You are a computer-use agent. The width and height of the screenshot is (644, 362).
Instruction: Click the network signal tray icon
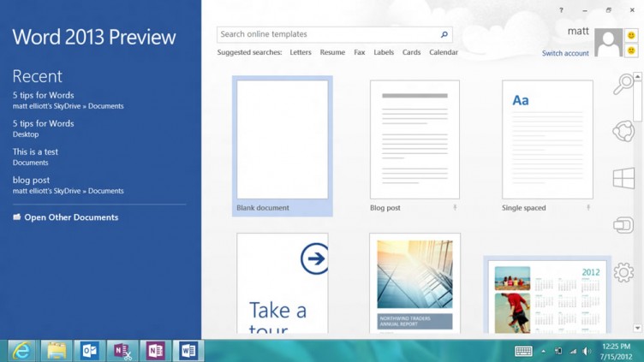point(573,352)
